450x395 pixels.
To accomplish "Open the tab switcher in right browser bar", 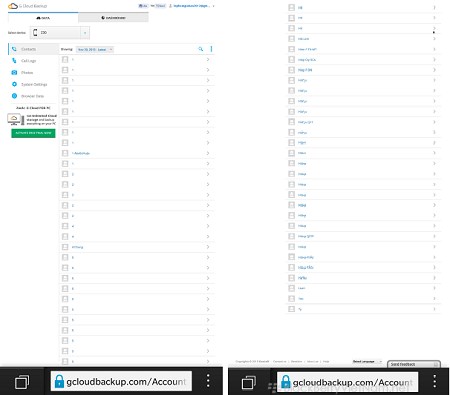I will [x=249, y=382].
